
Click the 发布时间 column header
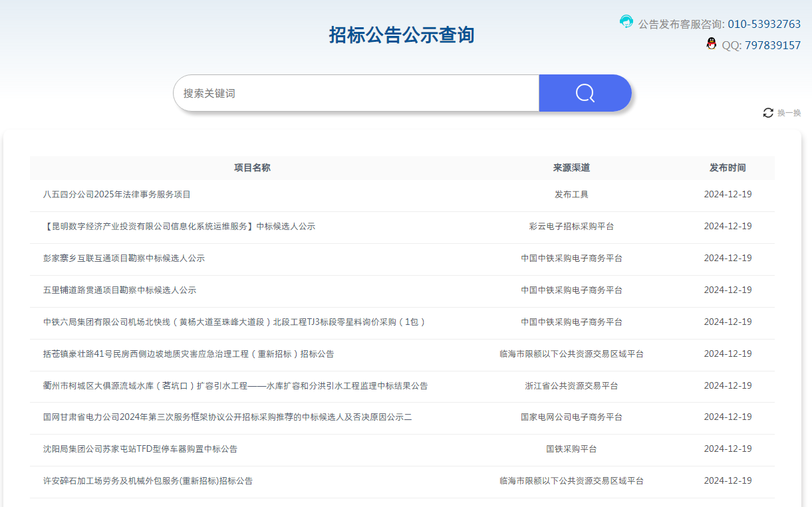point(728,167)
